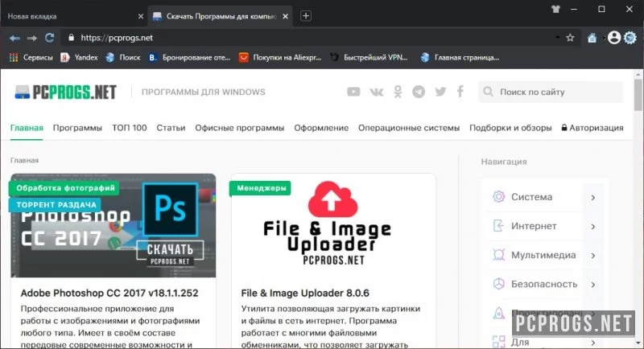644x349 pixels.
Task: Click the lock icon in the address bar
Action: (x=72, y=38)
